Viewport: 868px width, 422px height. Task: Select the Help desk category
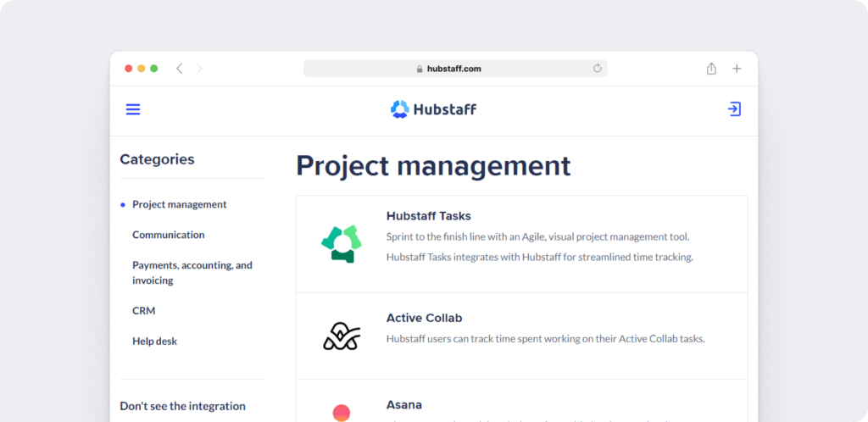click(155, 341)
